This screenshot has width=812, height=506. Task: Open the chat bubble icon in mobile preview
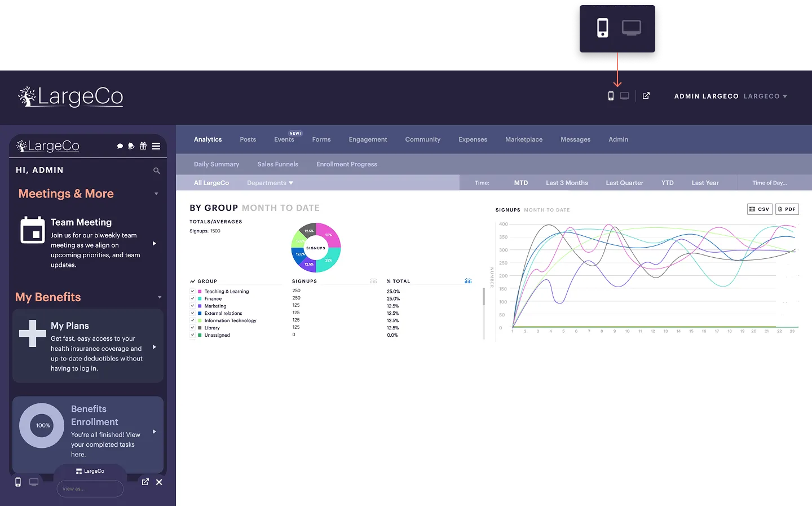(x=120, y=146)
